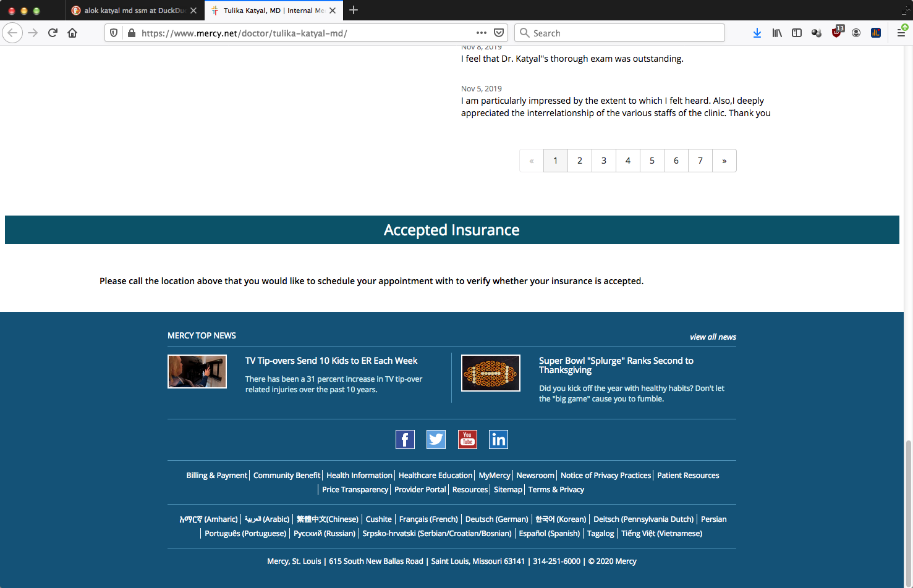913x588 pixels.
Task: Open the Twitter icon in footer
Action: (436, 439)
